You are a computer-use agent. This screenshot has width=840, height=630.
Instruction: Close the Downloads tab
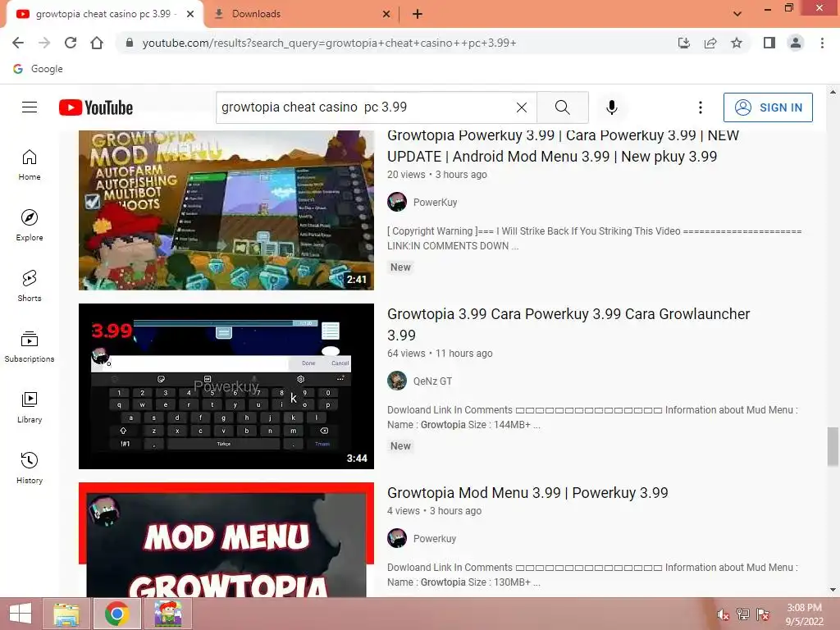[x=386, y=14]
